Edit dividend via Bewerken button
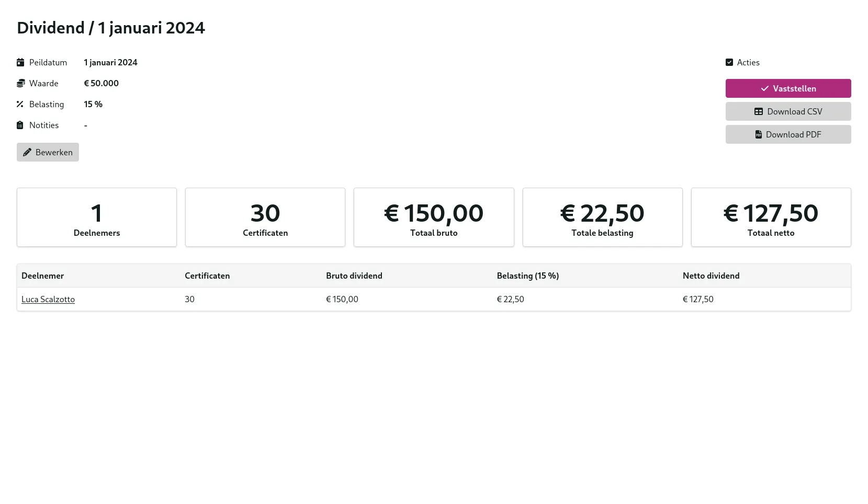Screen dimensions: 868x504 pos(48,152)
